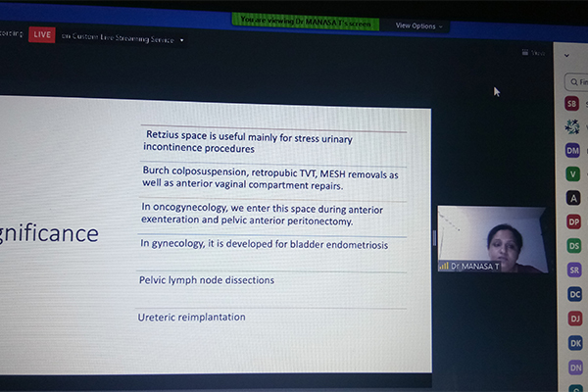Viewport: 588px width, 392px height.
Task: Select the SB participant avatar
Action: [572, 103]
